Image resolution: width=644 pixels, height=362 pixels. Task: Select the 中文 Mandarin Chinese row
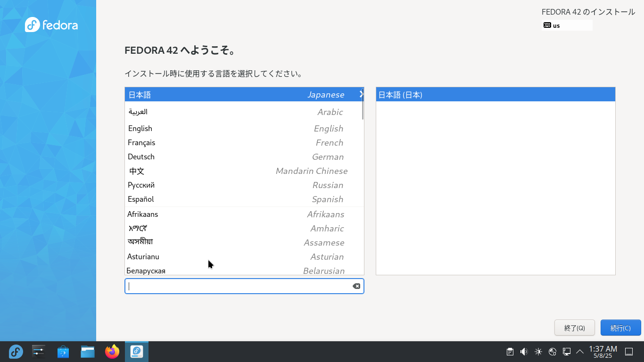[244, 171]
